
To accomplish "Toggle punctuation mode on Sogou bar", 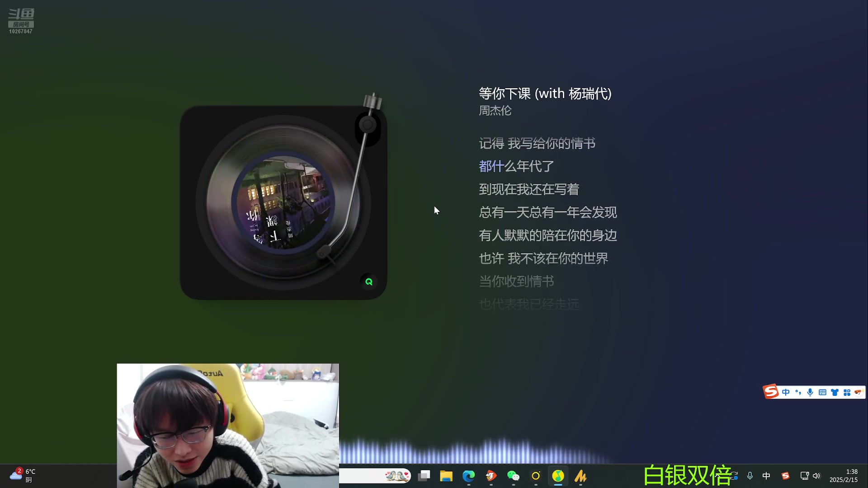I will pos(798,392).
